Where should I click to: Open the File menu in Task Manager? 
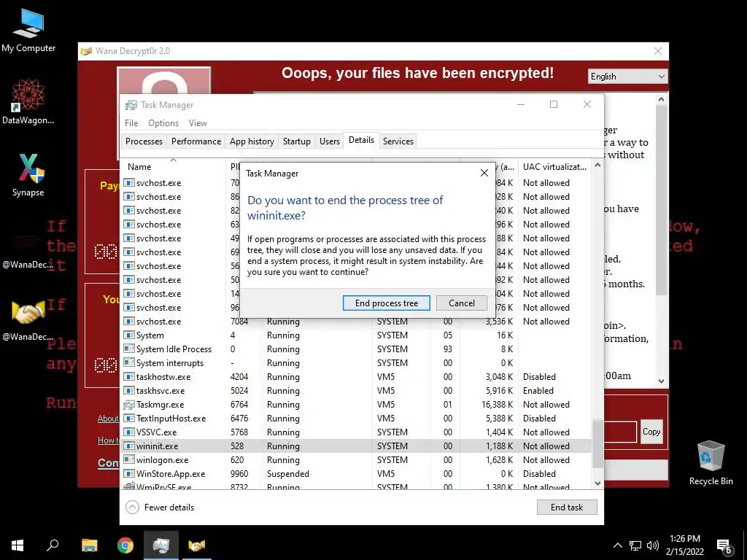pos(131,122)
